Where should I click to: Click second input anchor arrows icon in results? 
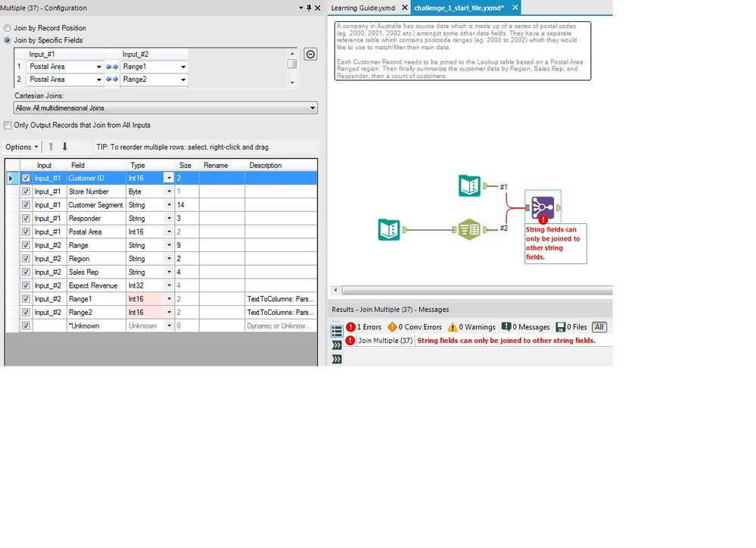(337, 359)
